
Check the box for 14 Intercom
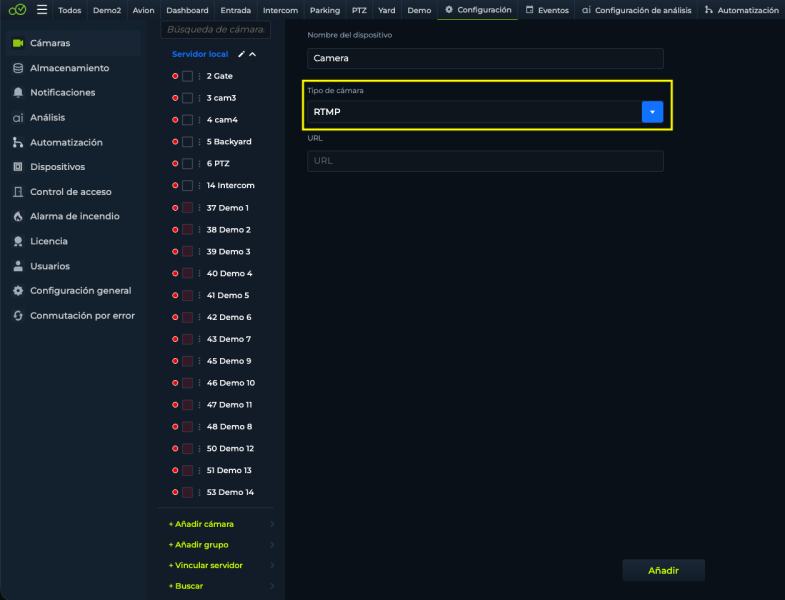tap(187, 185)
